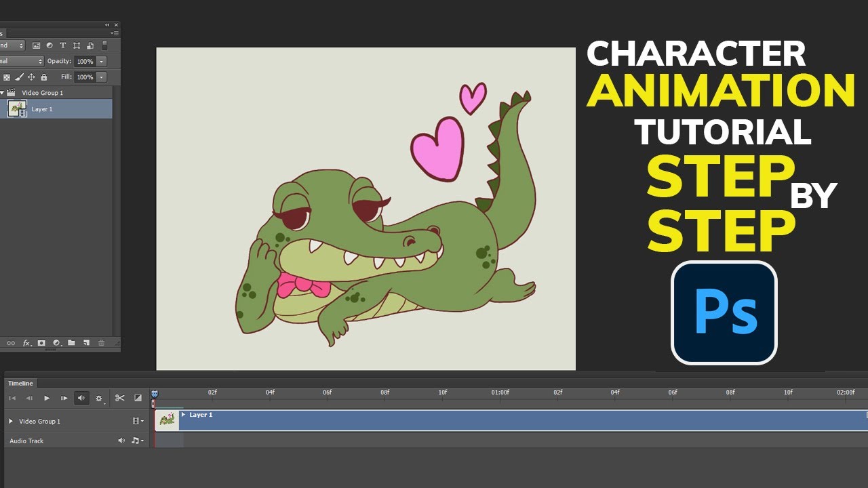This screenshot has height=488, width=868.
Task: Select Layer 1 thumbnail in Layers panel
Action: coord(17,108)
